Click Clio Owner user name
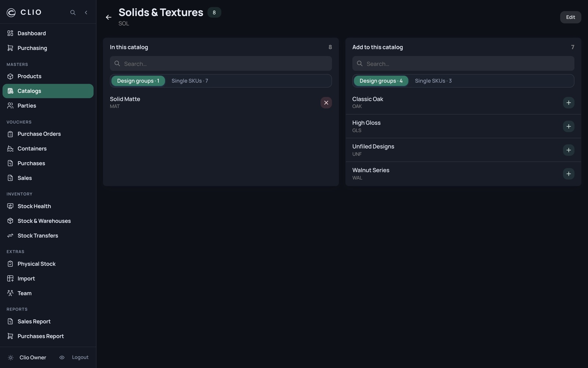Viewport: 588px width, 368px height. 33,358
